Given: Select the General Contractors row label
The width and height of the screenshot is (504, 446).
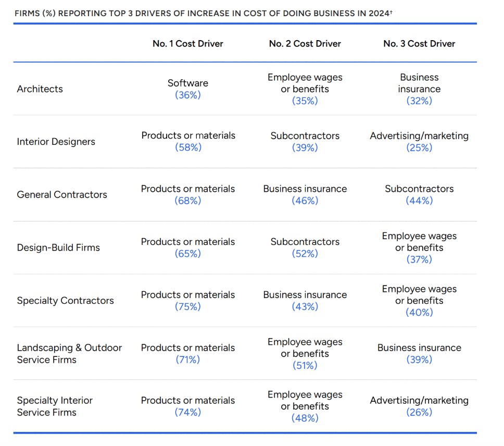Looking at the screenshot, I should [62, 195].
